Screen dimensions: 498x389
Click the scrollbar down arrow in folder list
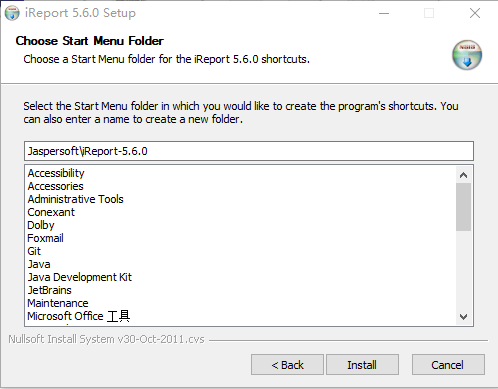click(463, 316)
